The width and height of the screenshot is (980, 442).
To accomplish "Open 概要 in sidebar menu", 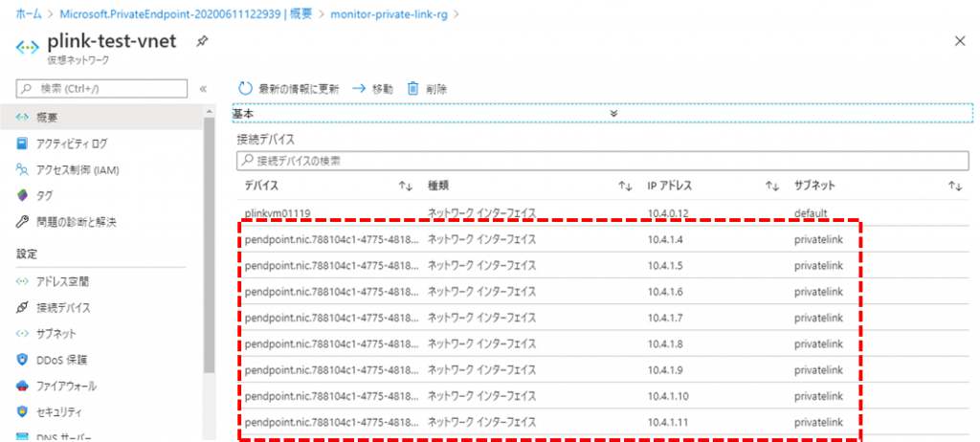I will pos(102,118).
